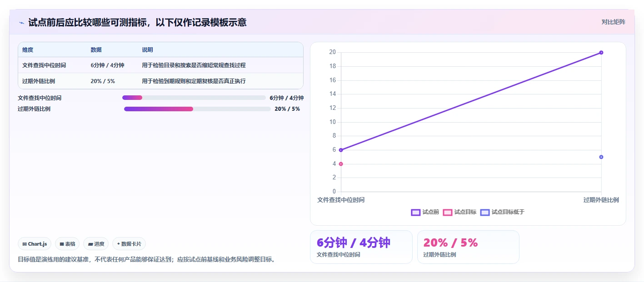Click the purple data point at value 20

click(601, 53)
